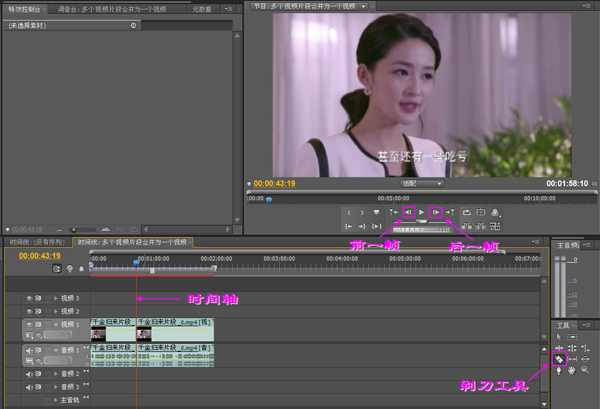The image size is (600, 409).
Task: Select the Slide tool
Action: point(585,359)
